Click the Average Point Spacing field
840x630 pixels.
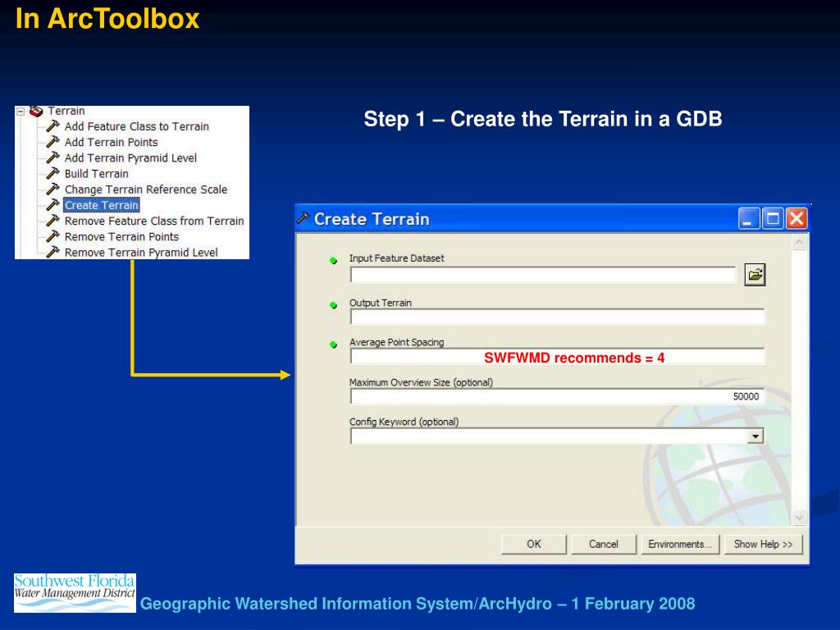click(x=558, y=357)
